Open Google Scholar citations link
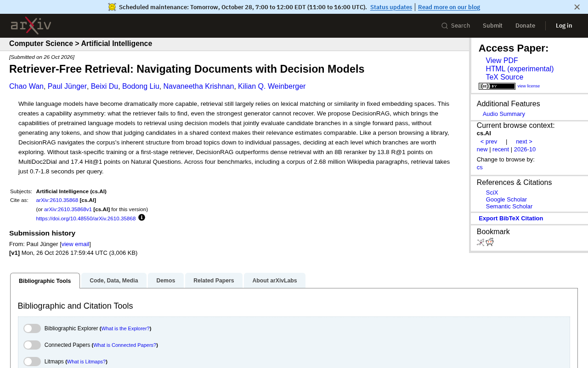Image resolution: width=588 pixels, height=368 pixels. [506, 200]
